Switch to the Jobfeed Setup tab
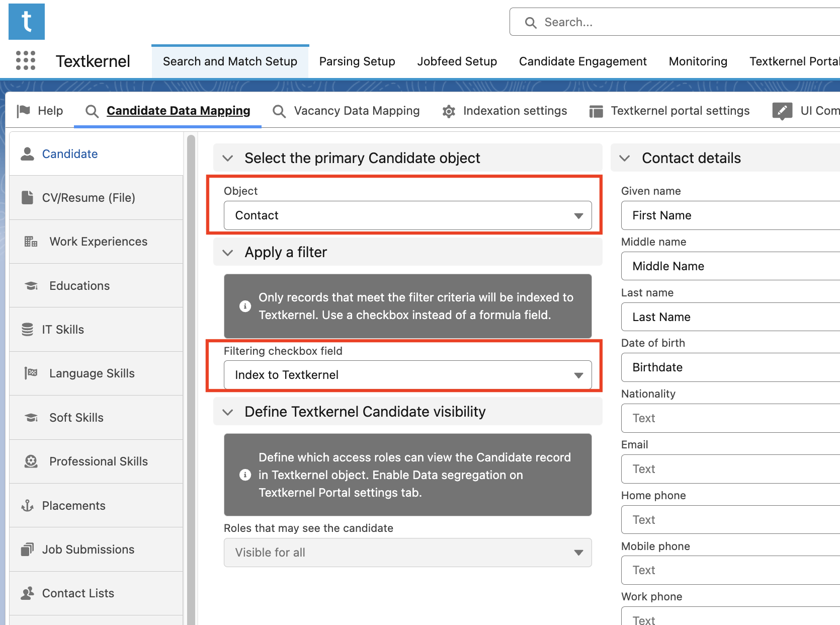The height and width of the screenshot is (625, 840). (x=457, y=61)
